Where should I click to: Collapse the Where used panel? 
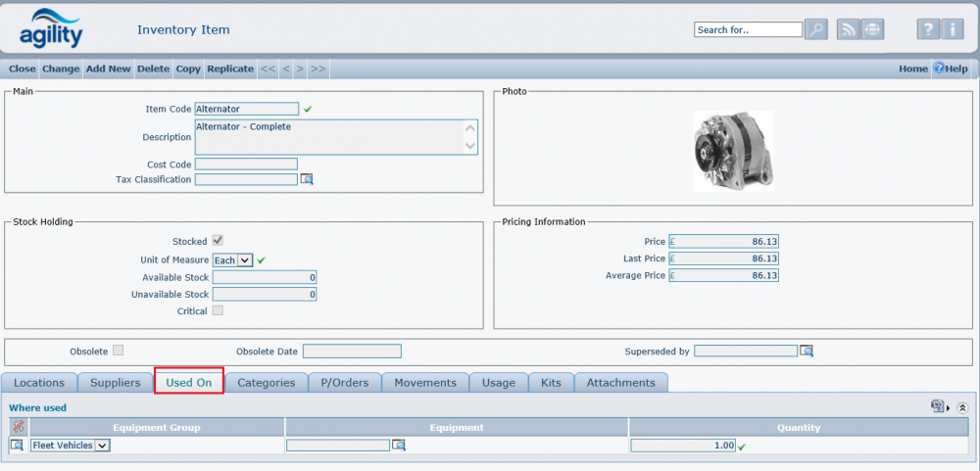(962, 407)
